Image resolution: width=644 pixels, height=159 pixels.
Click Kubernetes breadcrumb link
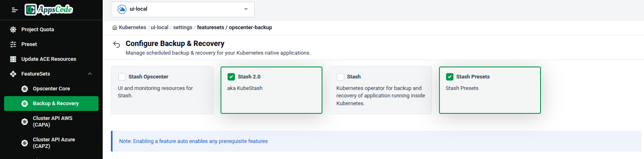(132, 28)
